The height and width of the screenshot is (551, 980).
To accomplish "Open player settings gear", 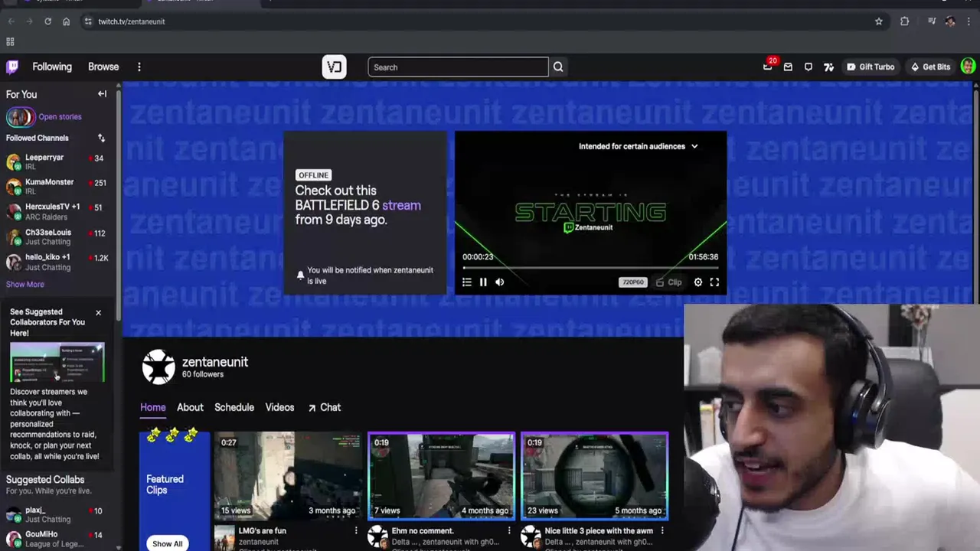I will (x=698, y=282).
